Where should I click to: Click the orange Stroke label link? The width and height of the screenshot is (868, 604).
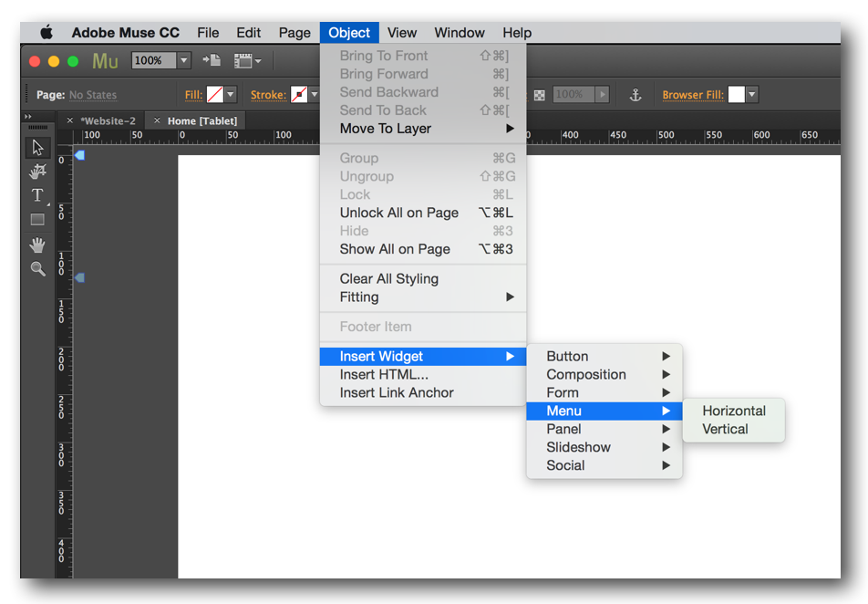coord(268,95)
